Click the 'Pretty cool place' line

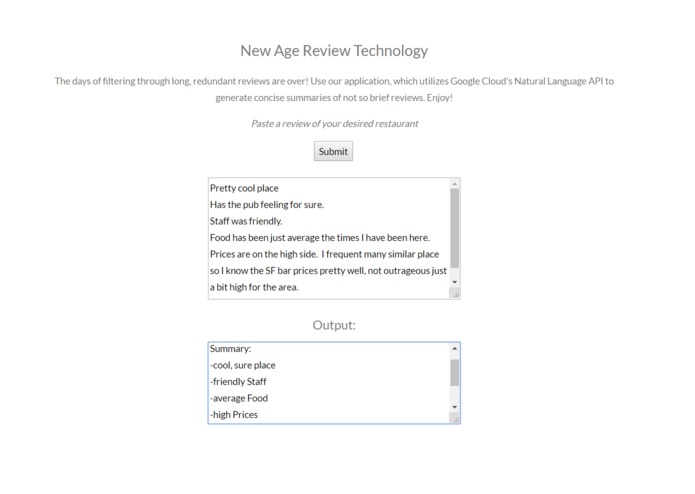point(244,188)
